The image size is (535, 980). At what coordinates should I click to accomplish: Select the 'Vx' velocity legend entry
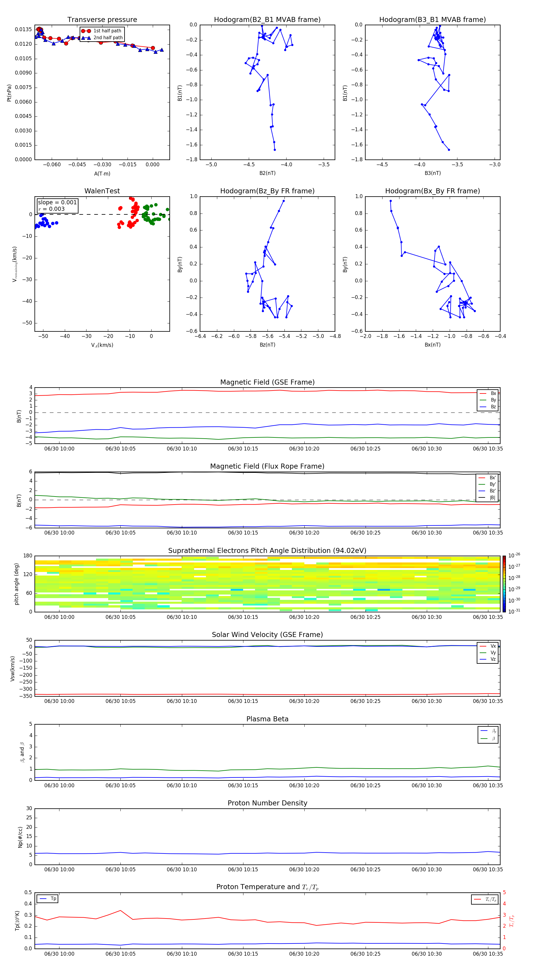coord(488,646)
